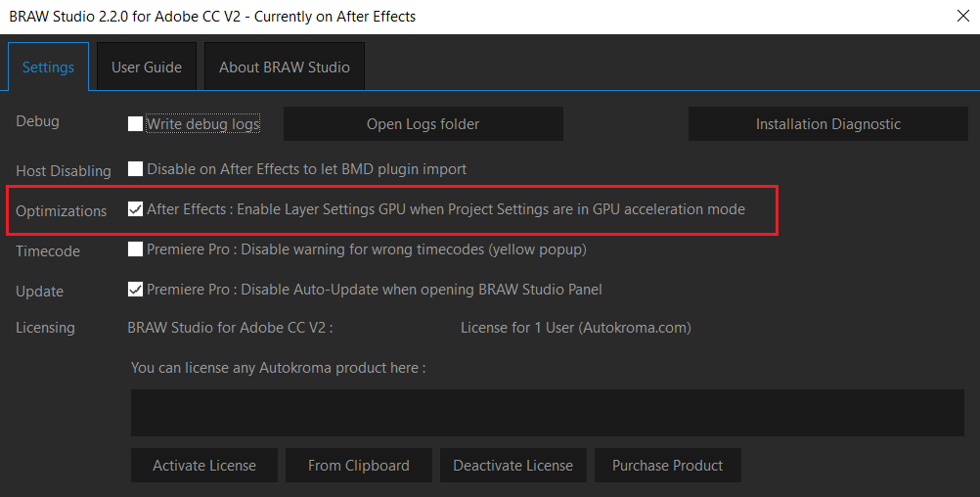Screen dimensions: 980x497
Task: Click the license key input field
Action: point(547,413)
